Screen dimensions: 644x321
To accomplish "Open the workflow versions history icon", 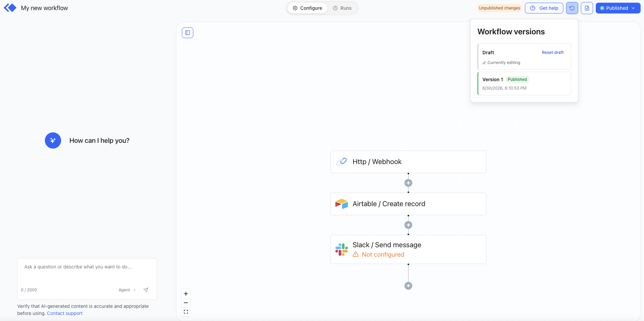I will coord(572,8).
